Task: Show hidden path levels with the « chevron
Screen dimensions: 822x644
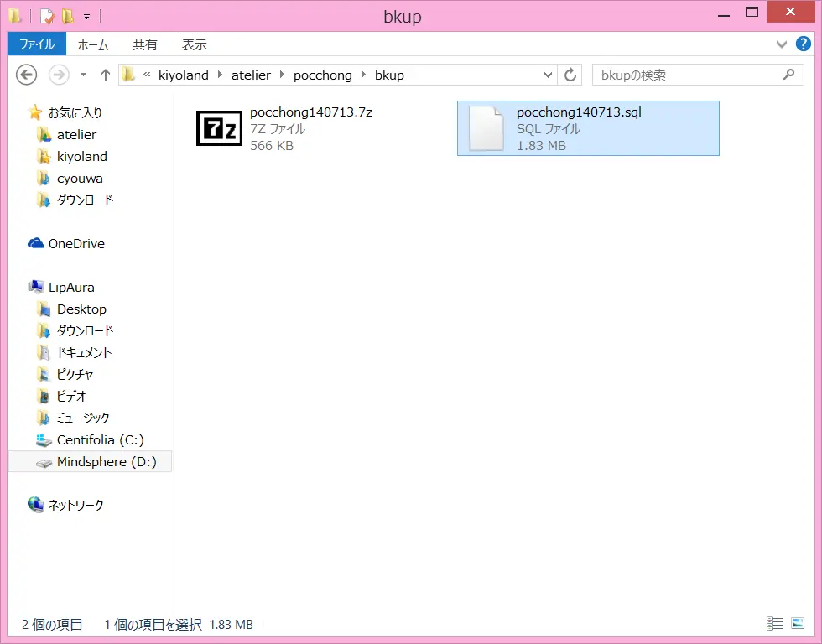Action: point(147,75)
